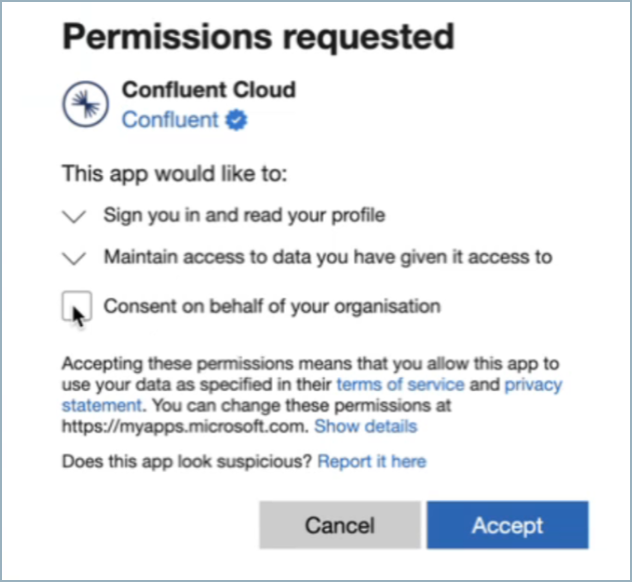Click the Confluent Cloud app name
Screen dimensions: 632x582
(x=208, y=90)
